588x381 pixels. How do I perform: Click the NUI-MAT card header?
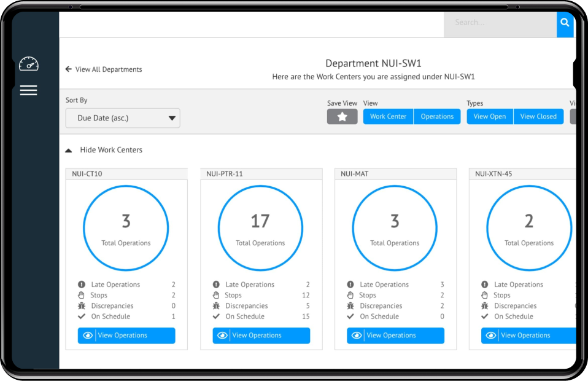(x=395, y=174)
